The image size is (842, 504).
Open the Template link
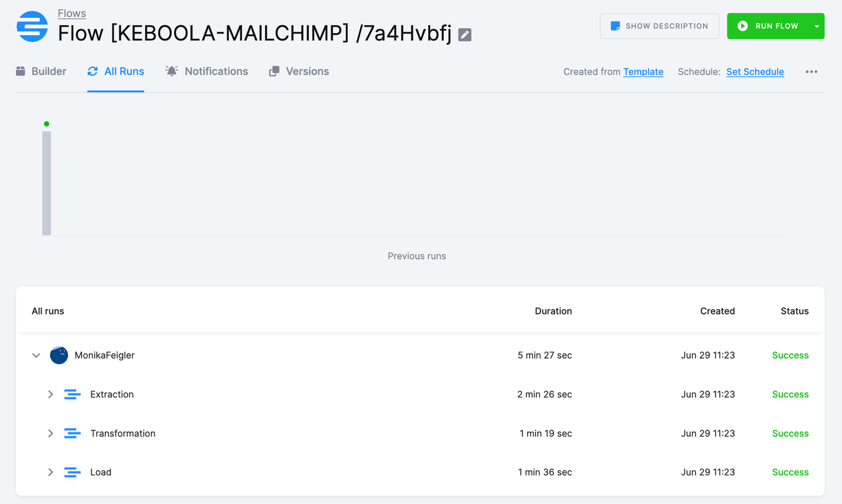coord(643,71)
